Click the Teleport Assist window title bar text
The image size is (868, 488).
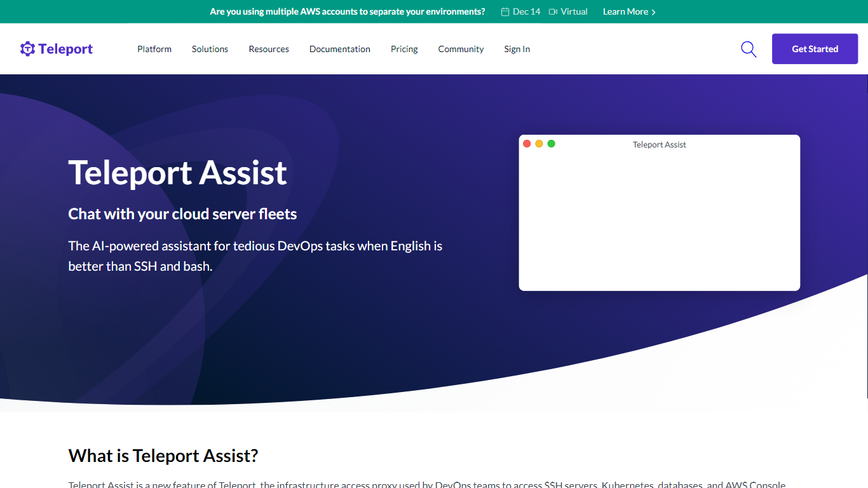[659, 145]
